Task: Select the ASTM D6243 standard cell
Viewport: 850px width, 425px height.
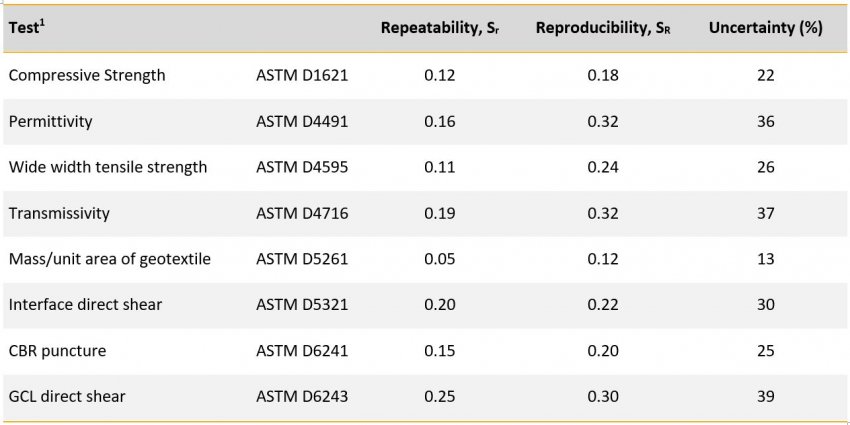Action: 302,397
